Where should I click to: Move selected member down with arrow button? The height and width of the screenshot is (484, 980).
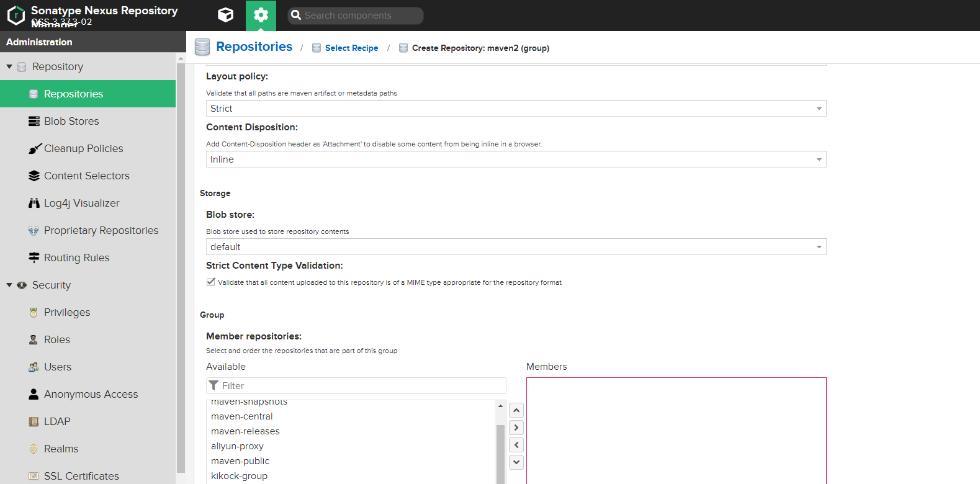pos(516,462)
